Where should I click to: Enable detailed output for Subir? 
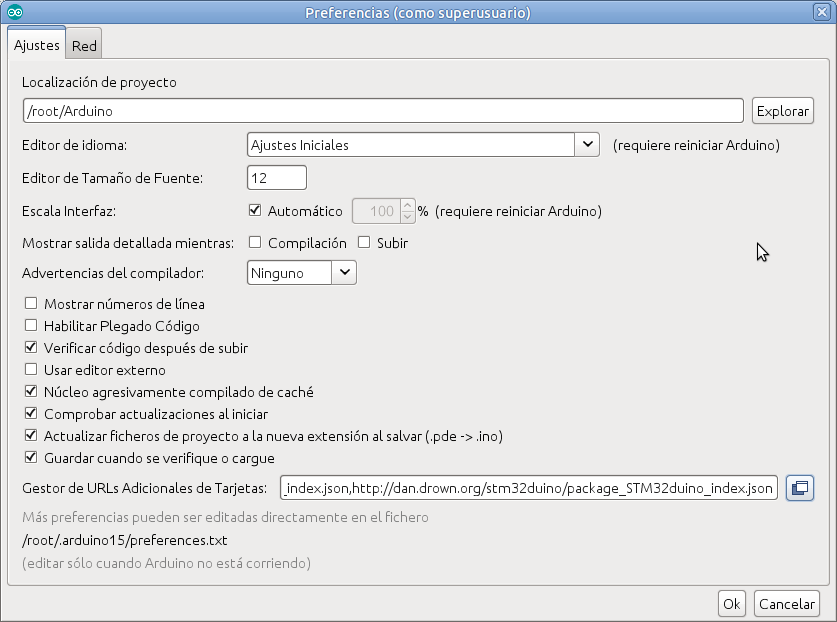[364, 243]
